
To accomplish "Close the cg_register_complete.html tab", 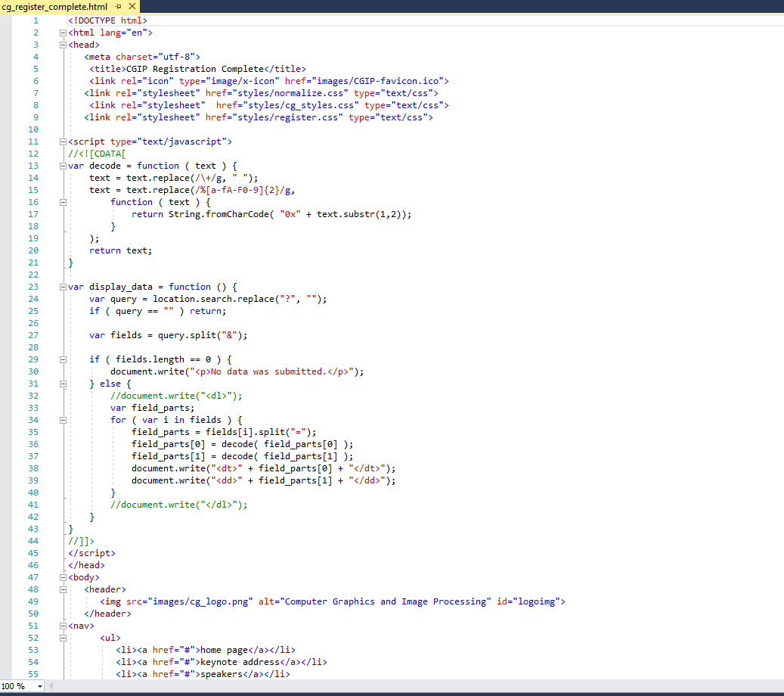I will click(x=132, y=6).
